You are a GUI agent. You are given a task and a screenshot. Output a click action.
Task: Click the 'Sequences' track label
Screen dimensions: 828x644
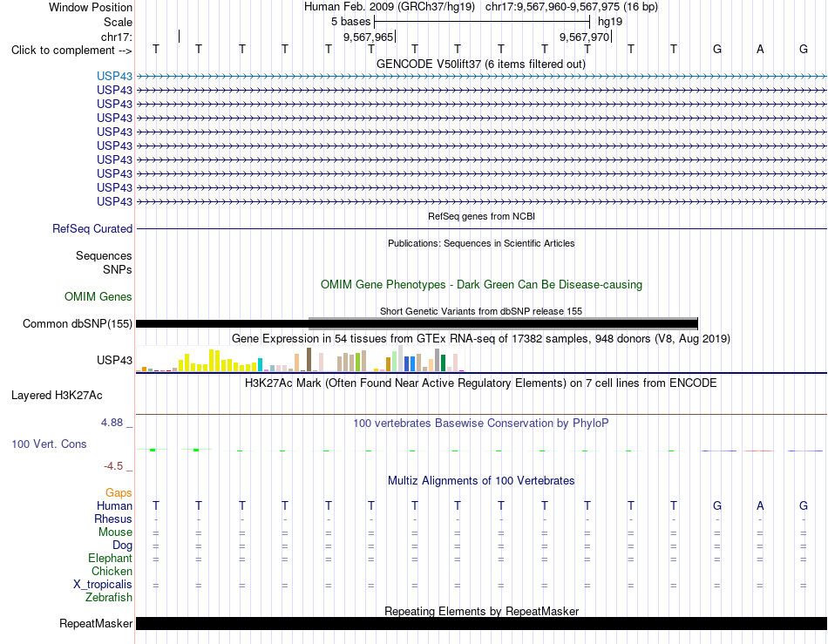click(x=104, y=255)
